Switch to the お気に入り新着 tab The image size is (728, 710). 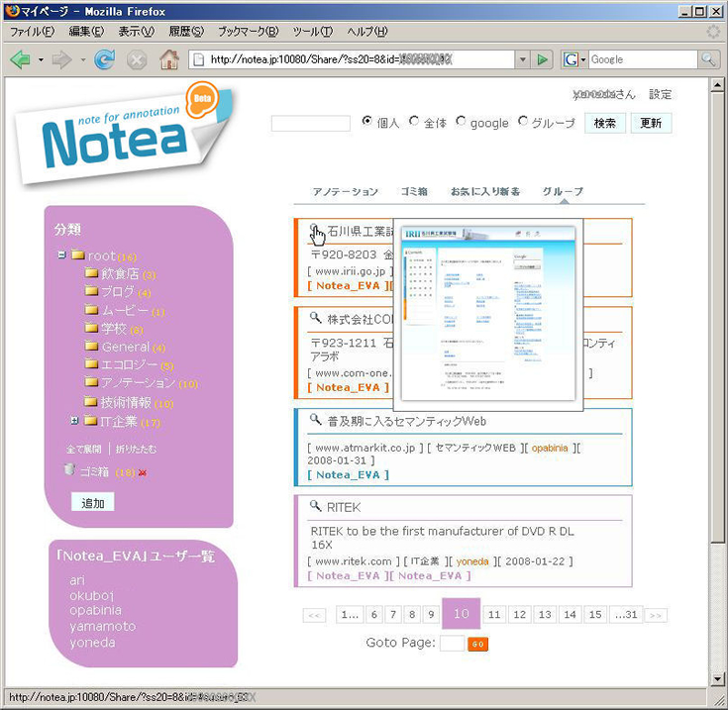[x=484, y=191]
